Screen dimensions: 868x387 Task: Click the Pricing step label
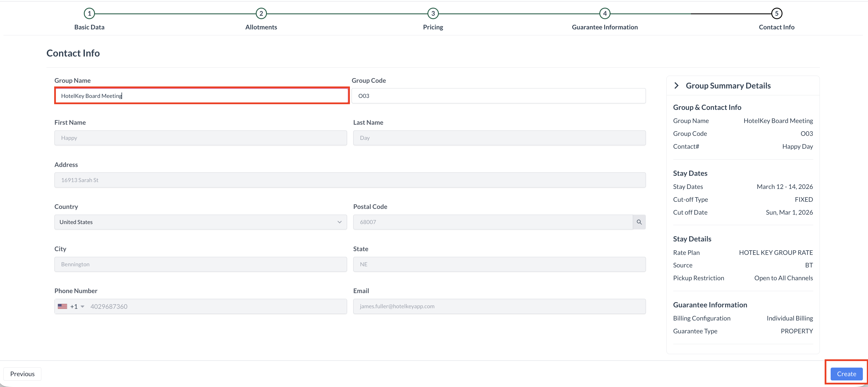(x=433, y=27)
